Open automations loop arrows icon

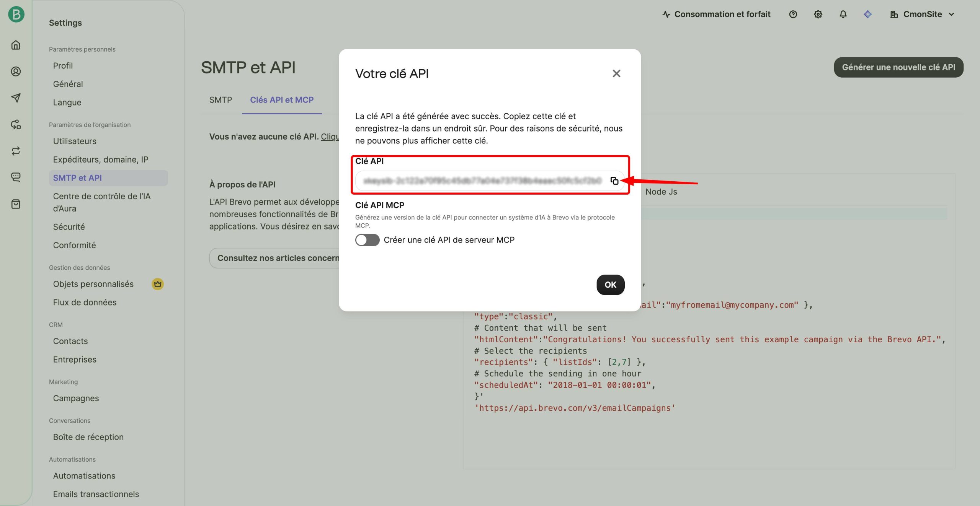(16, 151)
